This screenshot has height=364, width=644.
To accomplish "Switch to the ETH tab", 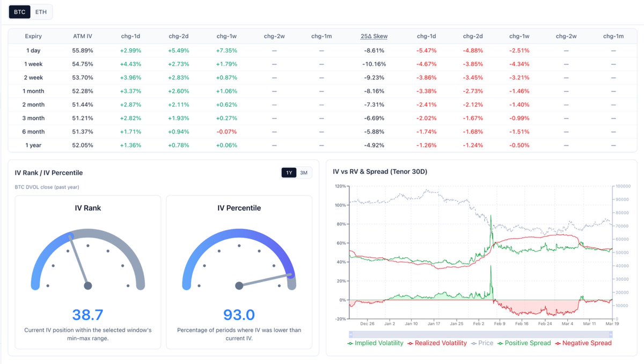I will [40, 11].
